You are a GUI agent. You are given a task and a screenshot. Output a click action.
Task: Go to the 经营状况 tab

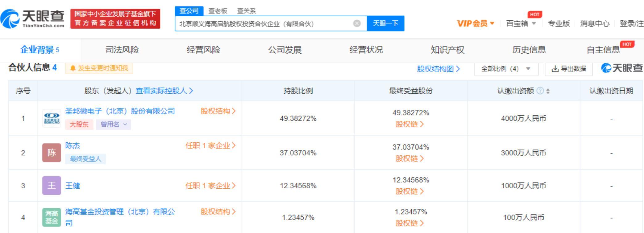[366, 50]
